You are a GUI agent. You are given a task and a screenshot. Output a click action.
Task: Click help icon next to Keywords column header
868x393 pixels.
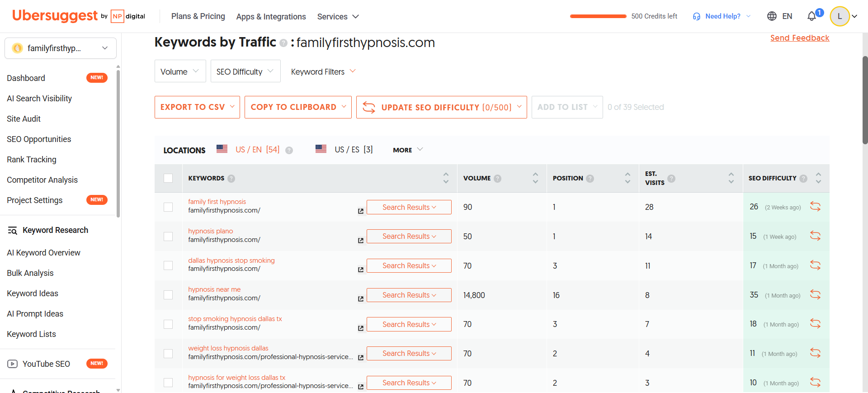tap(231, 179)
